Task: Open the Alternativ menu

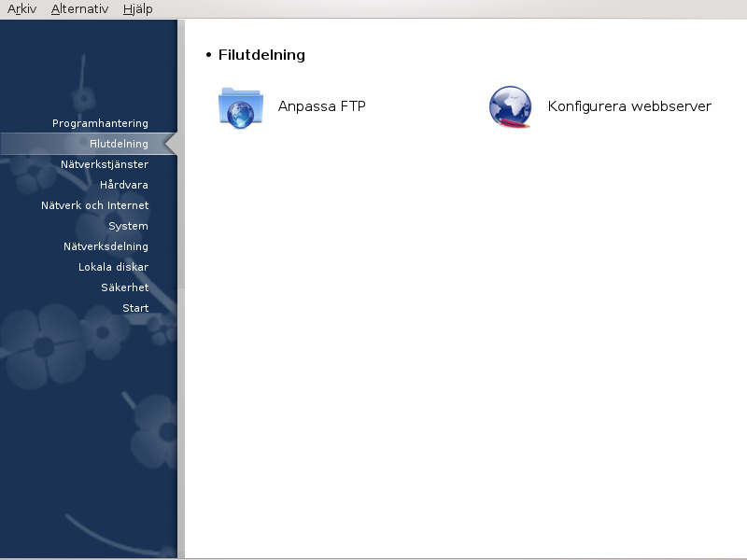Action: pyautogui.click(x=79, y=9)
